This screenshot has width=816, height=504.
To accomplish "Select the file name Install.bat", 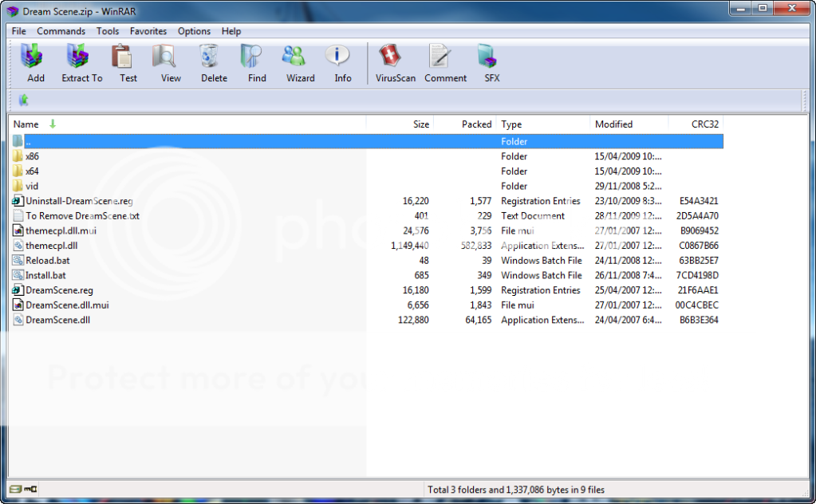I will [45, 275].
